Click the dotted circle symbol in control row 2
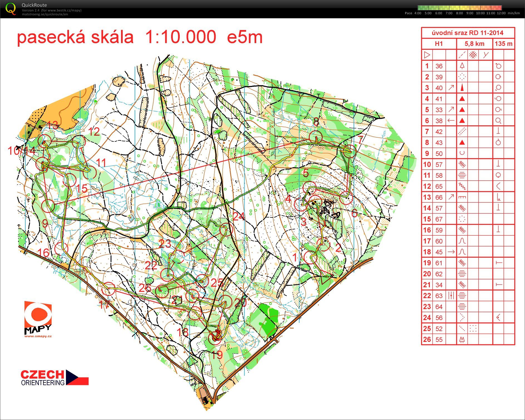The height and width of the screenshot is (420, 525). click(462, 77)
